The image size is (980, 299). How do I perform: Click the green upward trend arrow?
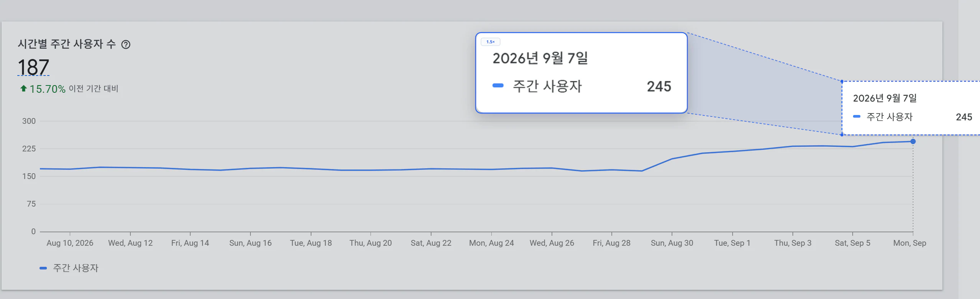point(23,89)
